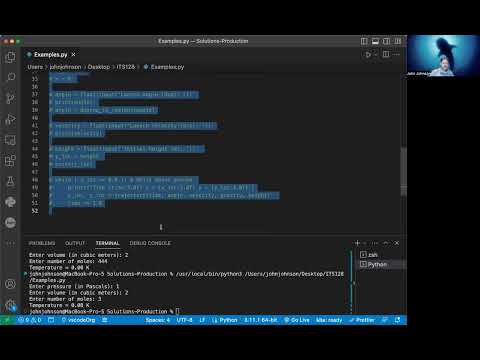
Task: Toggle secondary sidebar from title bar
Action: coord(386,41)
